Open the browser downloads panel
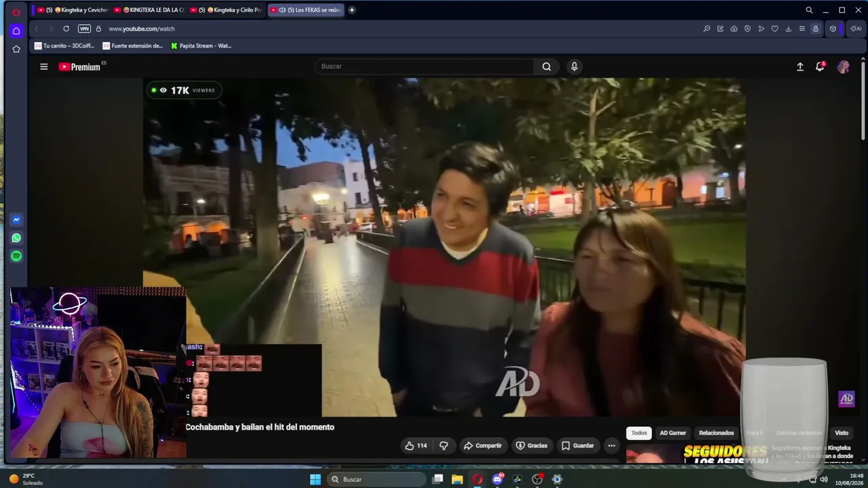The image size is (868, 488). pos(788,28)
